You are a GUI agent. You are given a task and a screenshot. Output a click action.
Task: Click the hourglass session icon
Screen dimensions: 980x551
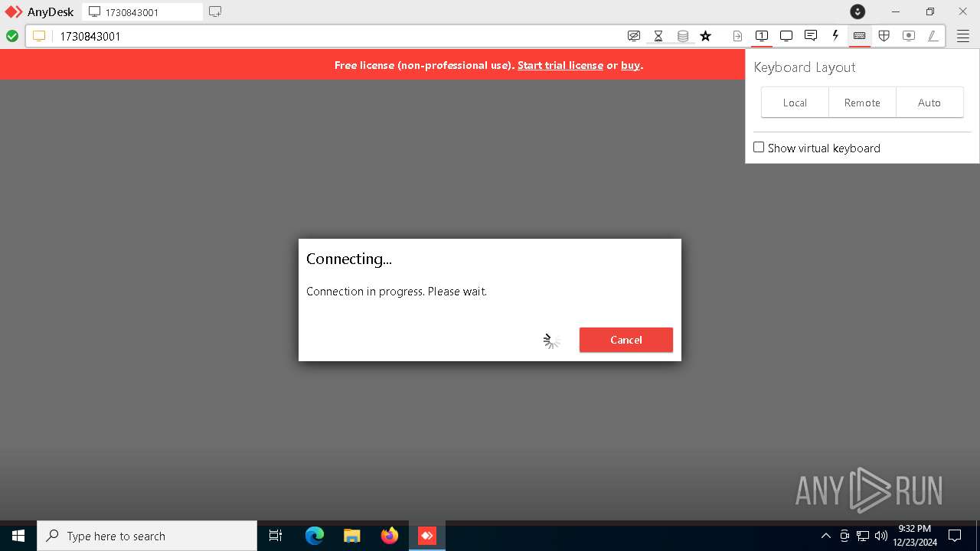pyautogui.click(x=658, y=36)
